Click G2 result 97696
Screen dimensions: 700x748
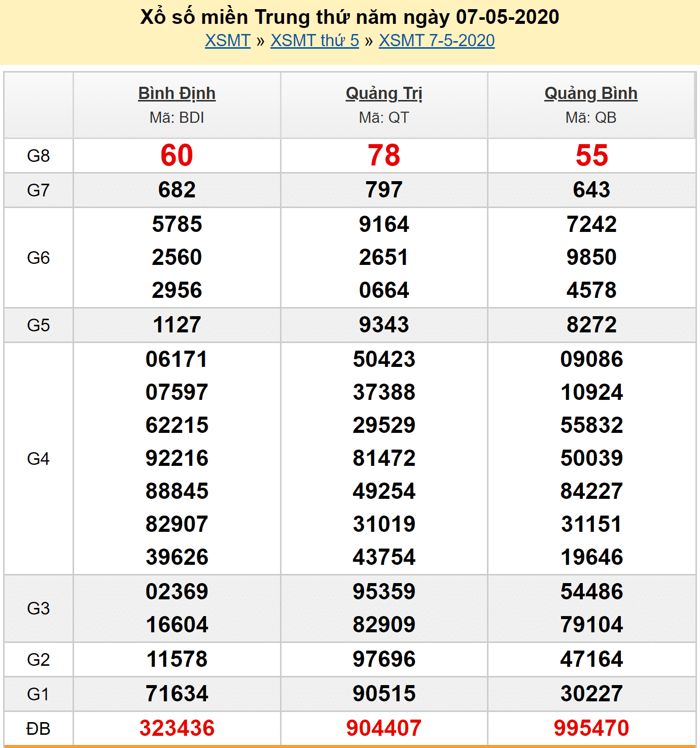384,659
